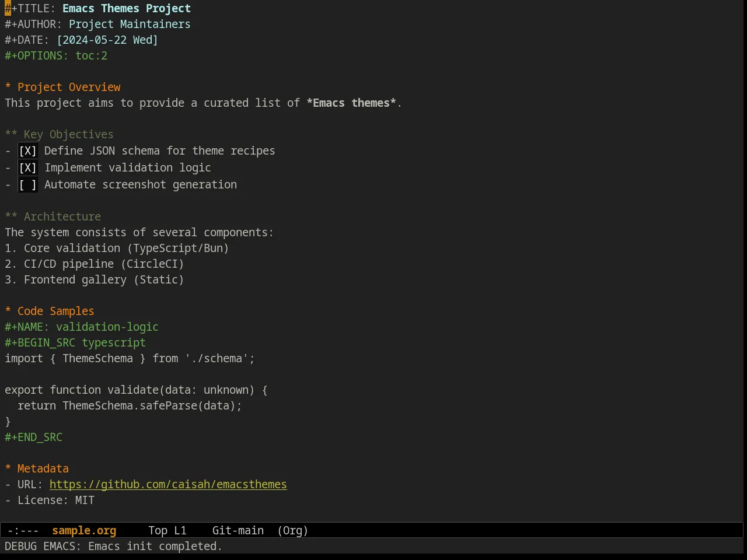The width and height of the screenshot is (747, 560).
Task: Click 'Project Maintainers' author value
Action: coord(130,24)
